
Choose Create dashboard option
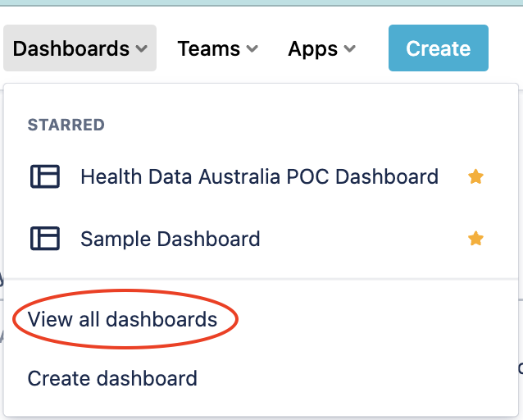click(x=112, y=378)
